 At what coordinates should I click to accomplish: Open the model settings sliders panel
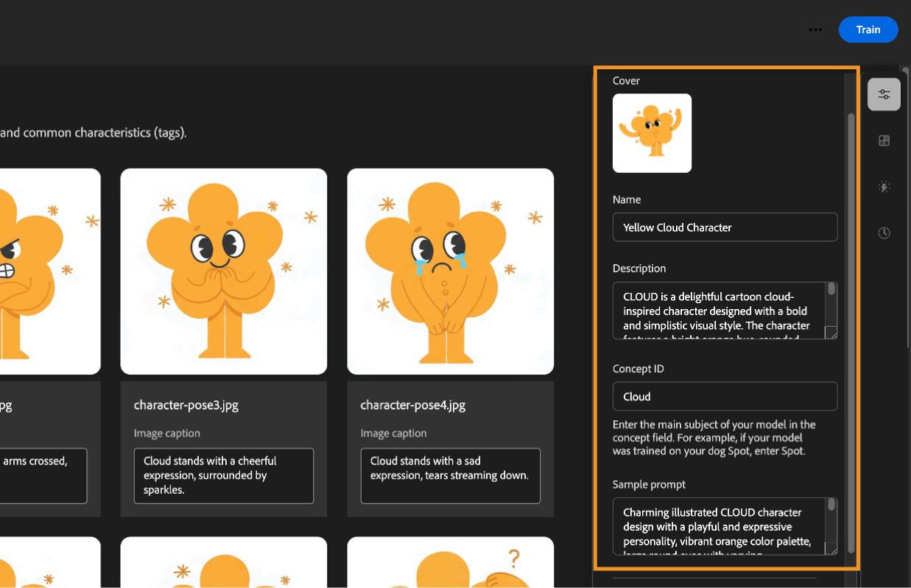(x=884, y=93)
